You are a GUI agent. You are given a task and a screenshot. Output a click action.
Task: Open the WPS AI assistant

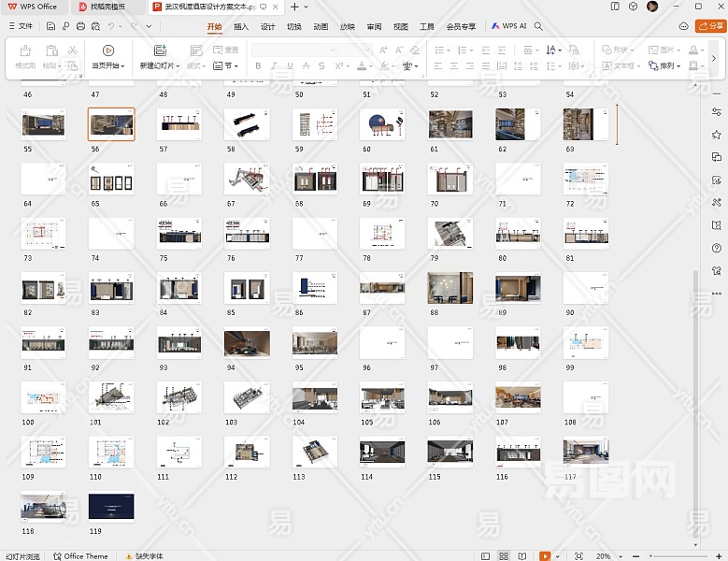[x=509, y=26]
